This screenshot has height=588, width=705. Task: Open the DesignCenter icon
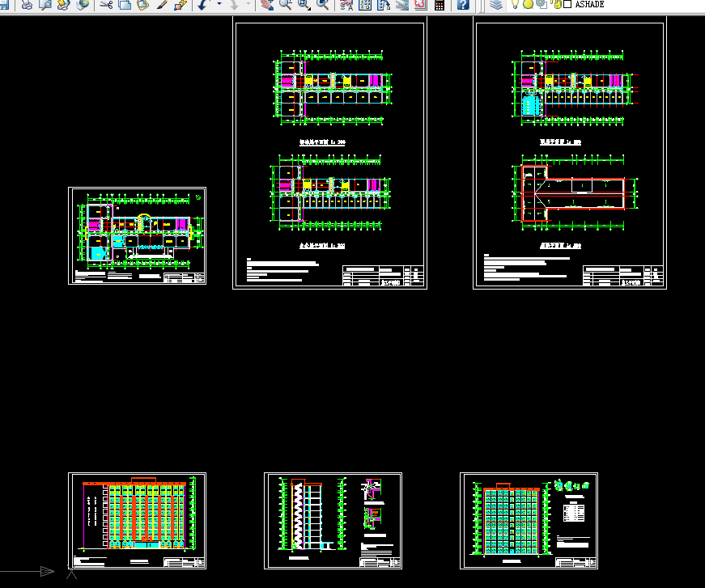(x=365, y=5)
